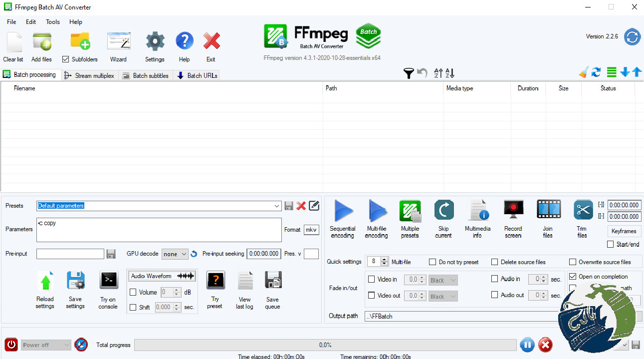Image resolution: width=644 pixels, height=359 pixels.
Task: Click Keyframes button
Action: pos(624,231)
